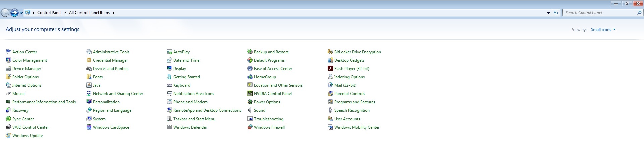Open the BitLocker Drive Encryption icon
Screen dimensions: 644x150
click(x=330, y=52)
